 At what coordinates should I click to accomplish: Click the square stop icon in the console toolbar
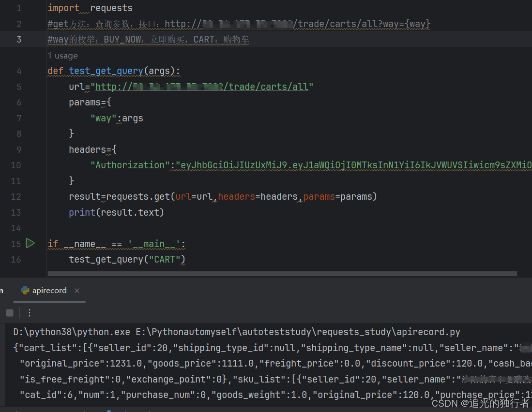tap(9, 312)
